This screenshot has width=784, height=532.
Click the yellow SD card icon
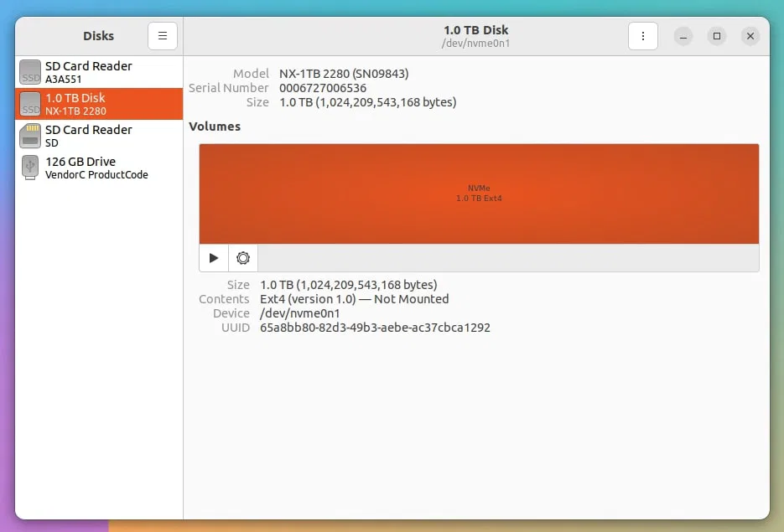[x=30, y=136]
